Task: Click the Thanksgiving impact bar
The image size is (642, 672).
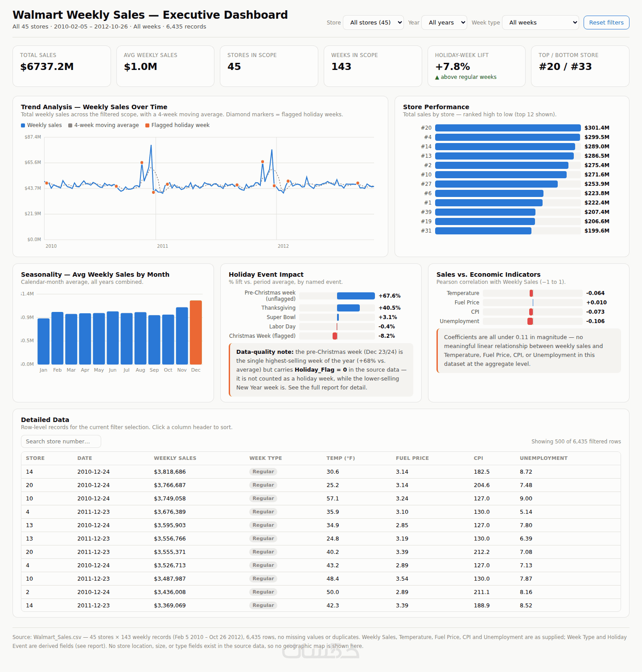Action: 348,308
